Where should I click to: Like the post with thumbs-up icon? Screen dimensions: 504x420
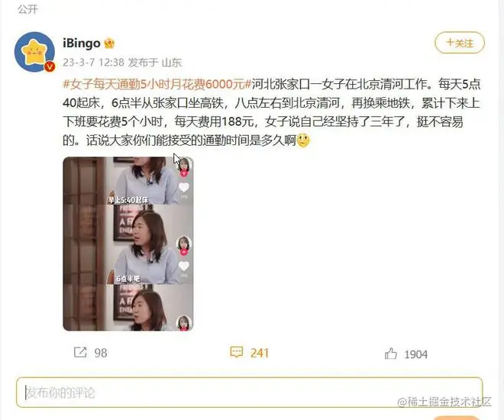pos(390,354)
